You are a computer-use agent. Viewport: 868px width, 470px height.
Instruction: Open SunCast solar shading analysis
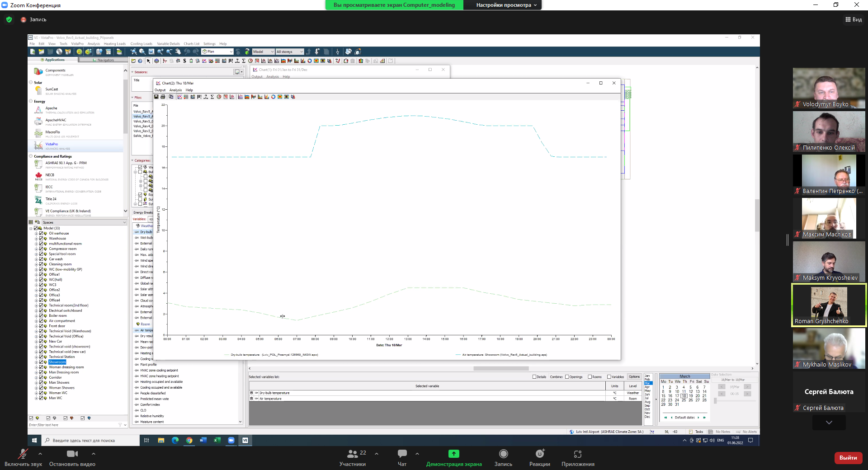[51, 89]
